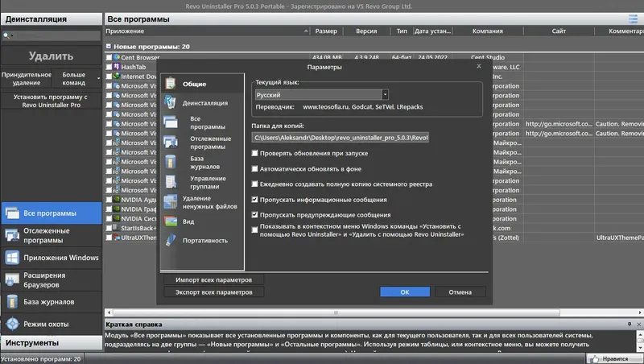
Task: Click the view options icon, top right
Action: click(x=633, y=19)
